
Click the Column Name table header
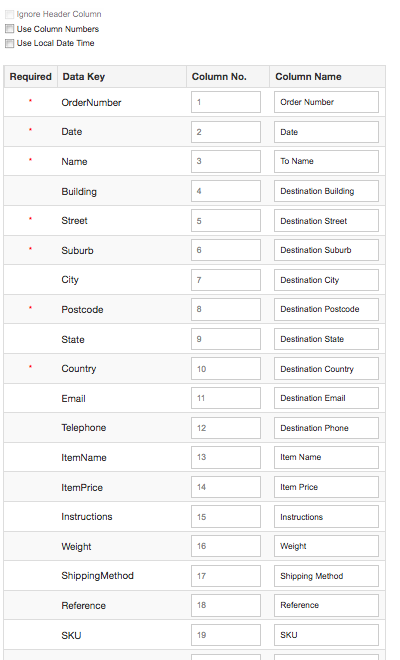(x=308, y=77)
